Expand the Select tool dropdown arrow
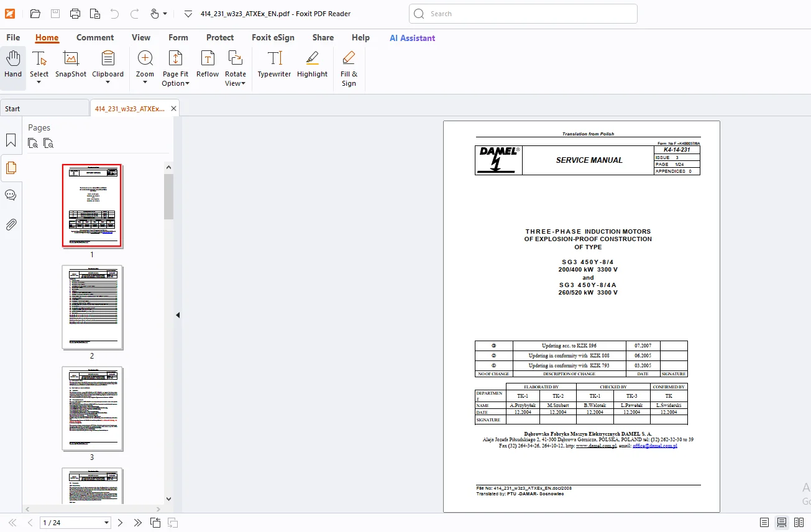811x532 pixels. point(39,83)
